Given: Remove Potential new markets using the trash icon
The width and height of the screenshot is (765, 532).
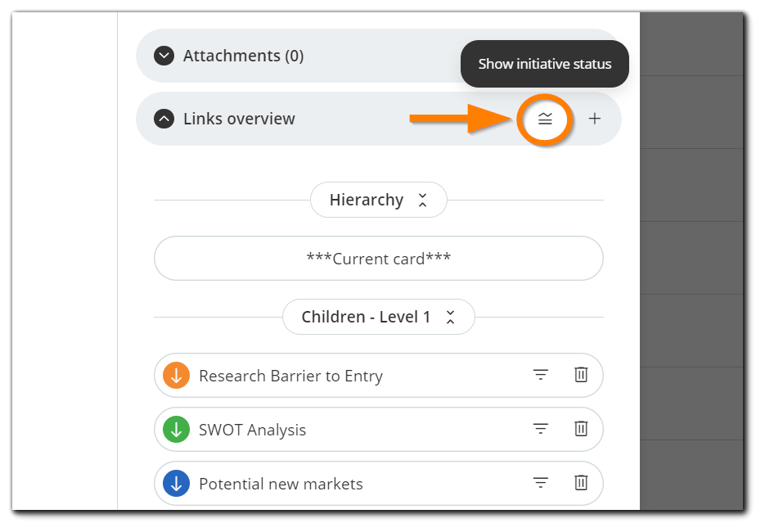Looking at the screenshot, I should click(x=581, y=483).
